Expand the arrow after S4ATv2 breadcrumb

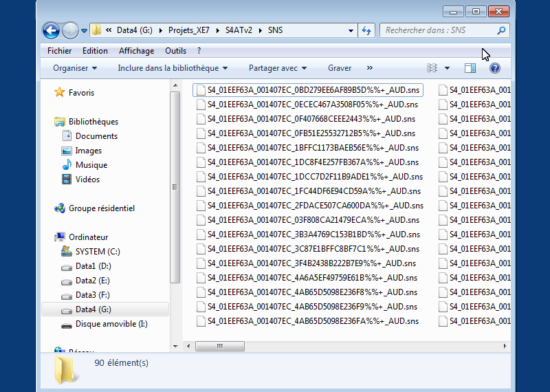(261, 30)
